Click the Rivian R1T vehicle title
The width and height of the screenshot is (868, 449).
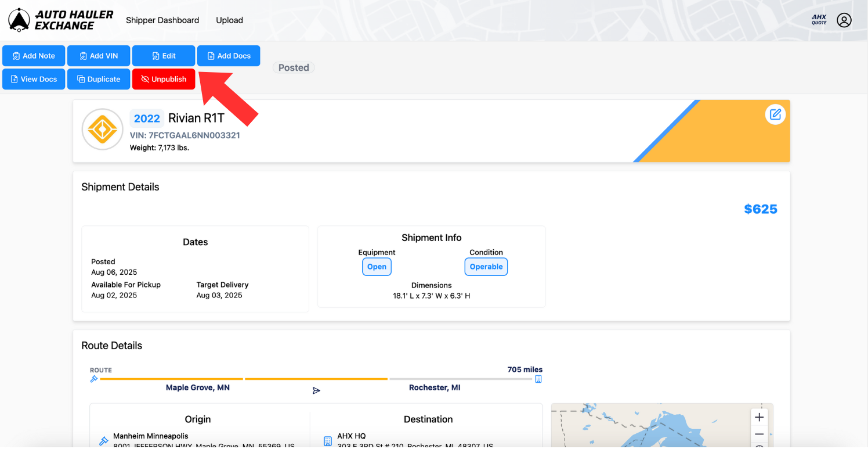pos(196,118)
